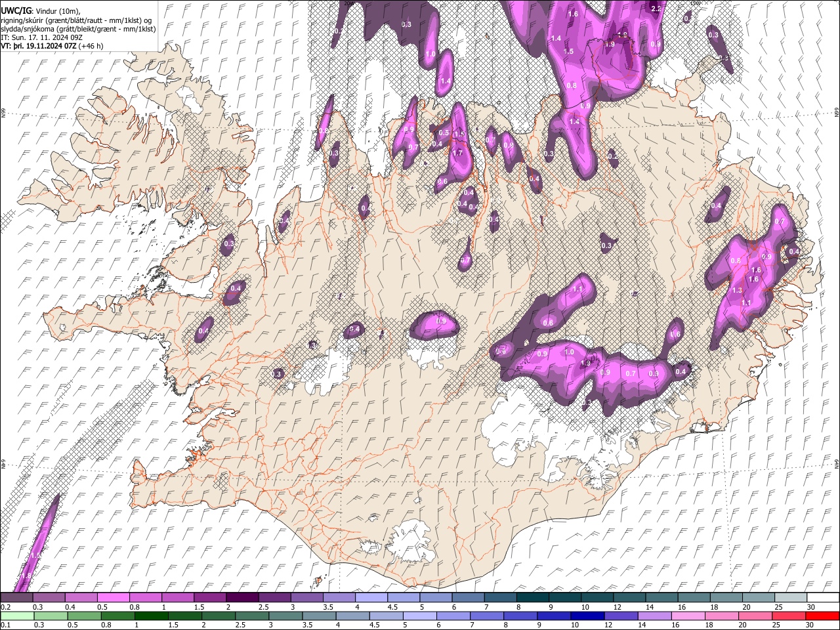This screenshot has width=840, height=630.
Task: Select bright pink snow swatch between 0.5 and 0.8
Action: point(113,597)
